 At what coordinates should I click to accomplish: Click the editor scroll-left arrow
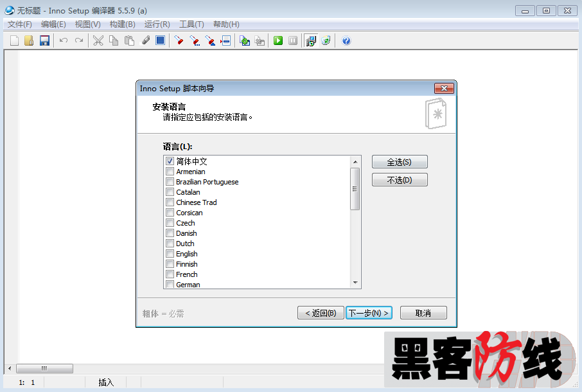pyautogui.click(x=10, y=368)
